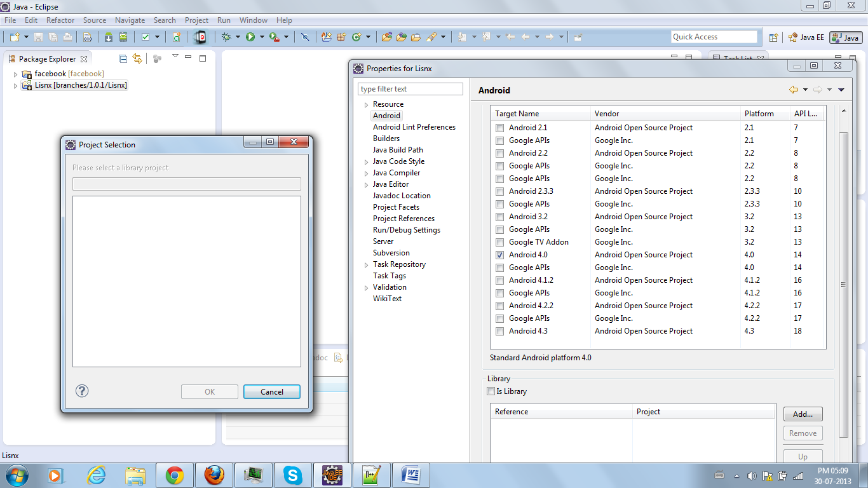
Task: Check the Android 2.2 target checkbox
Action: [x=499, y=153]
